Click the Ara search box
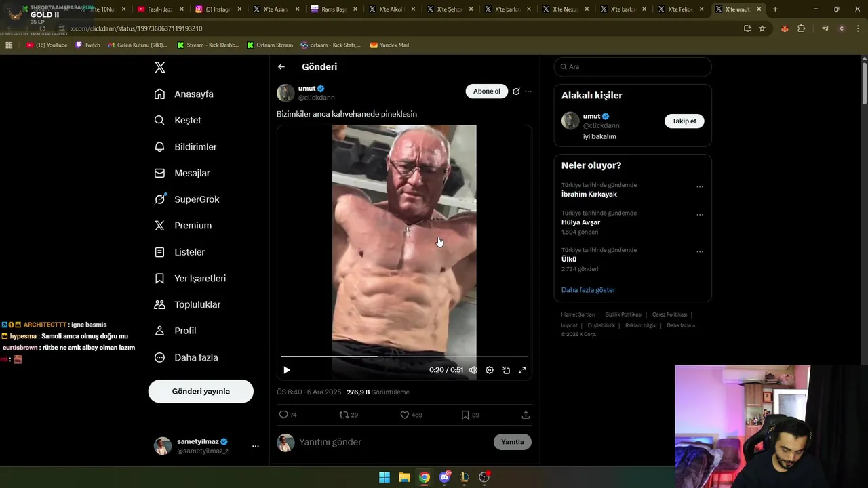 pos(633,67)
